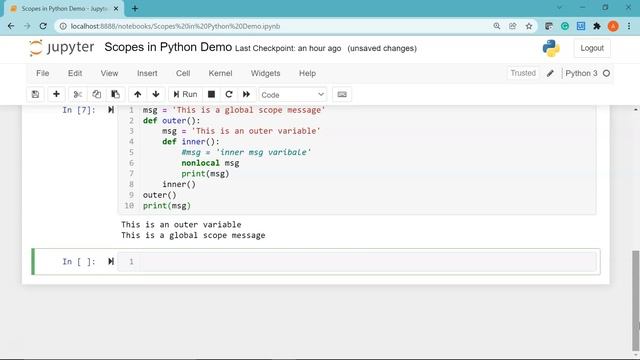Click output text 'This is an outer variable'
The height and width of the screenshot is (360, 640).
coord(181,224)
